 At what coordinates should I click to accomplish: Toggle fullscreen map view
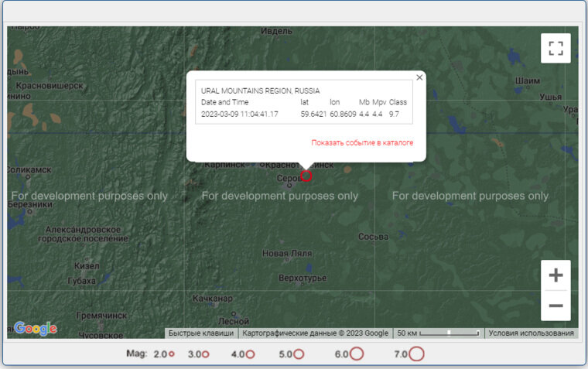tap(556, 48)
